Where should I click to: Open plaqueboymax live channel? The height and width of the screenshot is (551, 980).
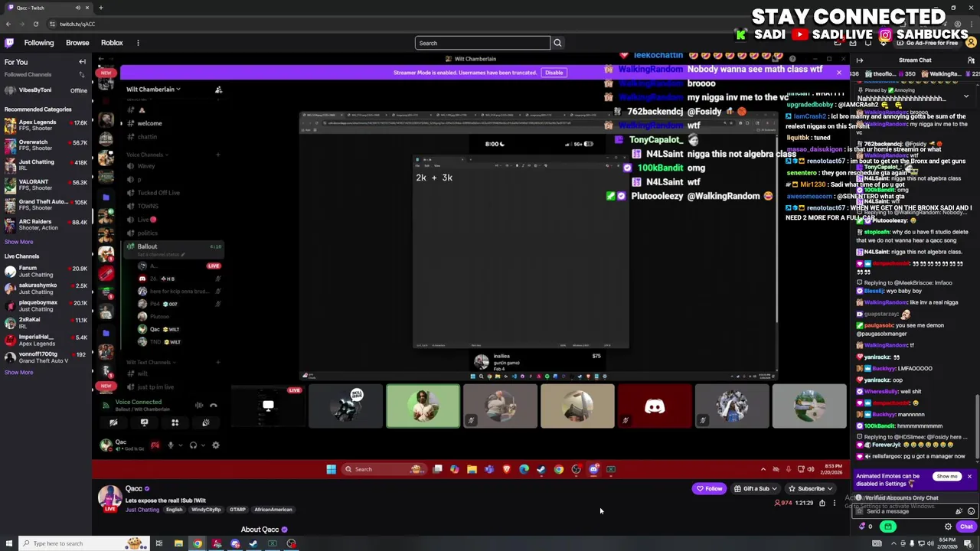[x=46, y=305]
